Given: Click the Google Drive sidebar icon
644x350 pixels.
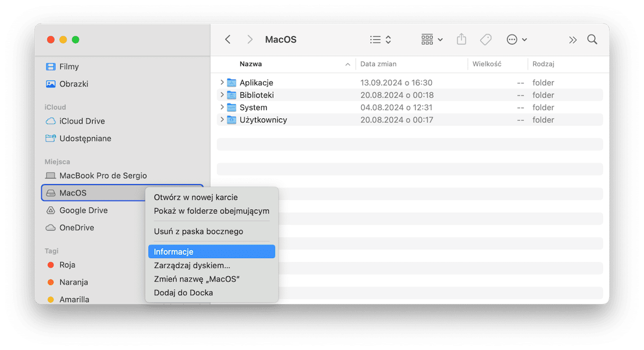Looking at the screenshot, I should point(51,211).
